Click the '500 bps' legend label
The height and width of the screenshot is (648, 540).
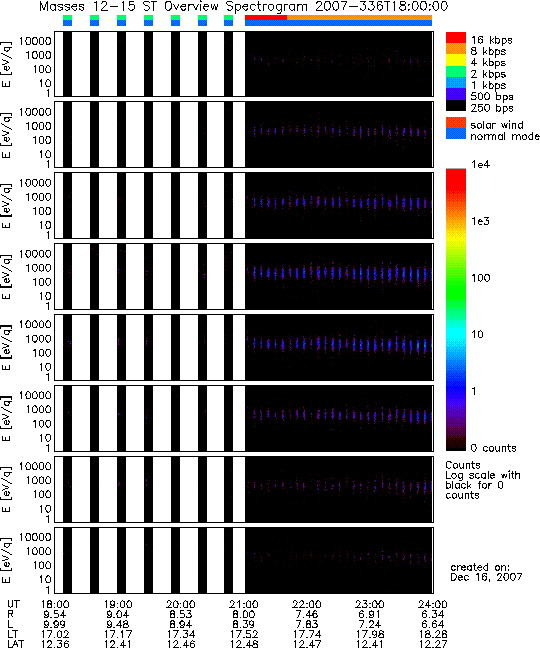coord(492,97)
